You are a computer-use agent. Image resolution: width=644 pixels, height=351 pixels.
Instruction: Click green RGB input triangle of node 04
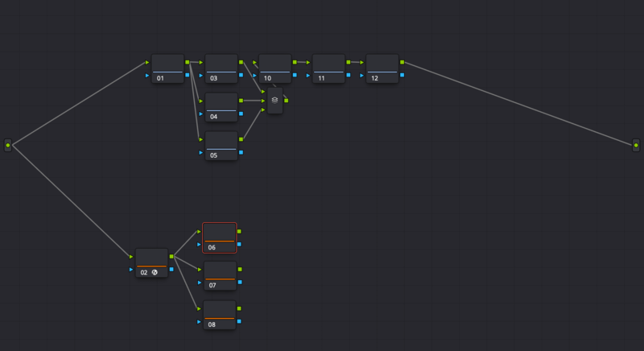pyautogui.click(x=200, y=100)
